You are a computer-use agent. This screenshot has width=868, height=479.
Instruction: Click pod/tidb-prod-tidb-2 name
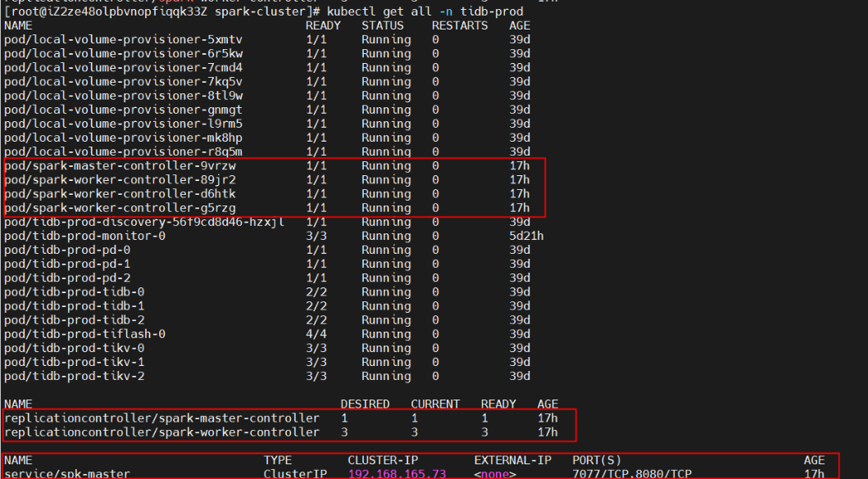[75, 320]
